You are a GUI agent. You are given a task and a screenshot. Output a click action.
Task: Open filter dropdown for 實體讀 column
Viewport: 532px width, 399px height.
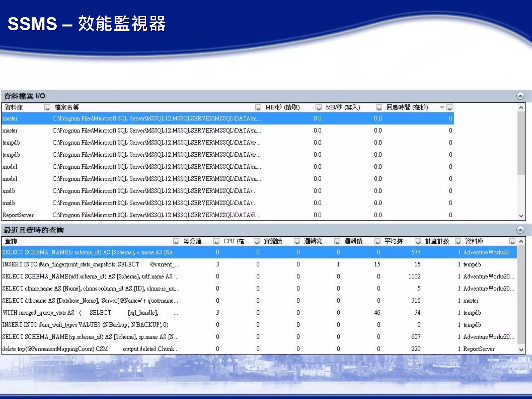(297, 241)
